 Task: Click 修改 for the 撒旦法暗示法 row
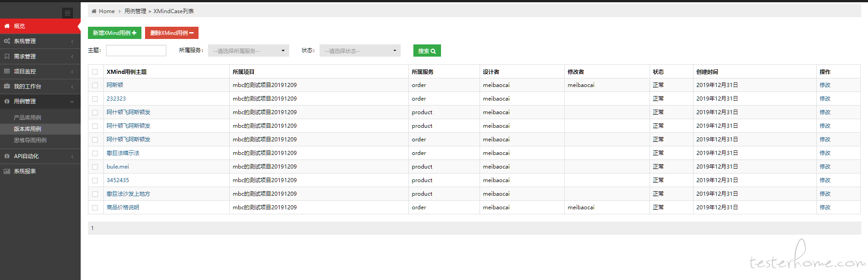coord(825,153)
